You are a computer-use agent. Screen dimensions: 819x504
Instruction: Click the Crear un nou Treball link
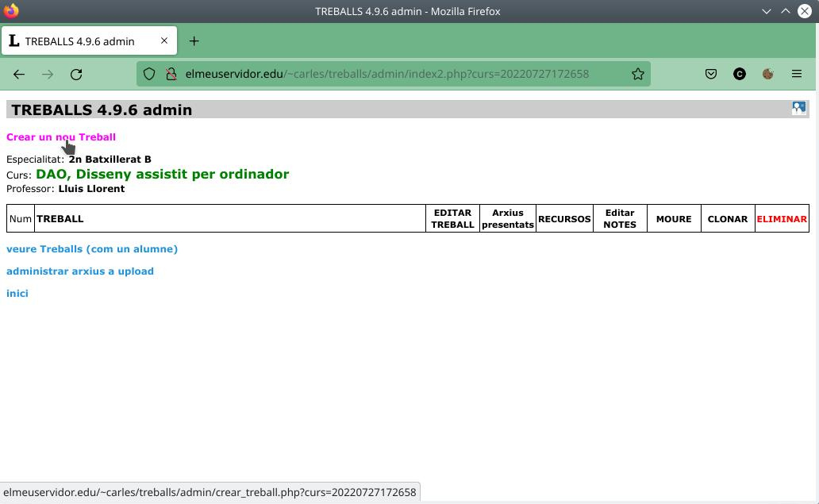coord(61,137)
